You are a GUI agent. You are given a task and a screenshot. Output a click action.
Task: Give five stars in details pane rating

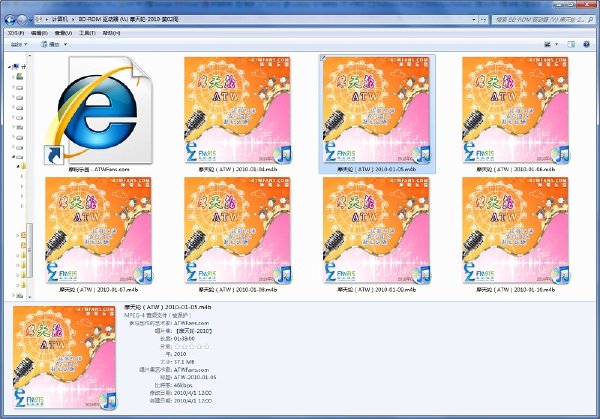(206, 346)
